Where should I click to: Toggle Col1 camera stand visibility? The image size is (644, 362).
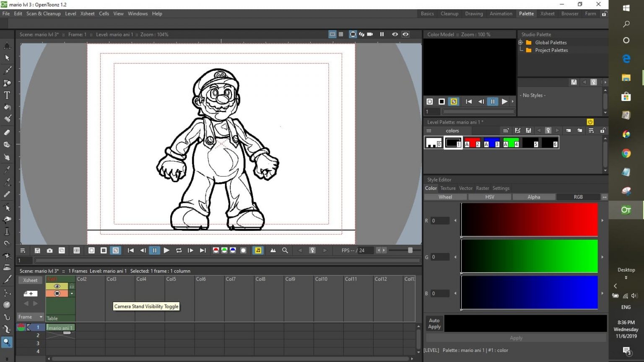click(x=57, y=293)
